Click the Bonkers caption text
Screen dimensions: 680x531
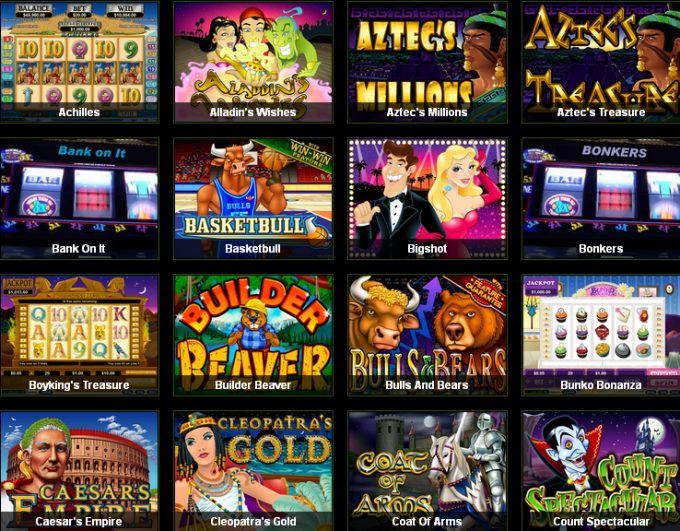point(601,249)
